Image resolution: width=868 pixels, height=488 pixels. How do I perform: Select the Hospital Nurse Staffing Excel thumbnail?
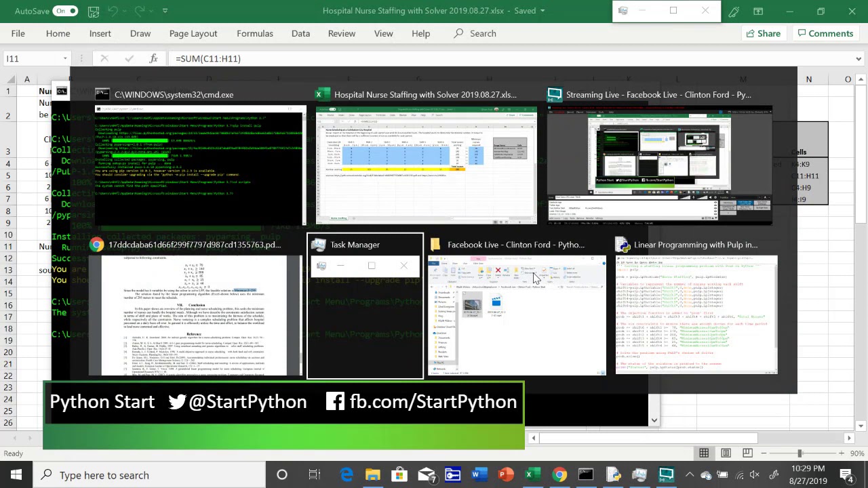click(x=426, y=164)
